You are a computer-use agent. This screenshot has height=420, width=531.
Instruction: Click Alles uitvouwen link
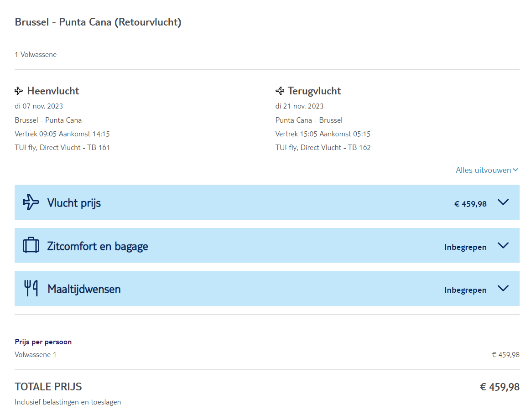483,170
